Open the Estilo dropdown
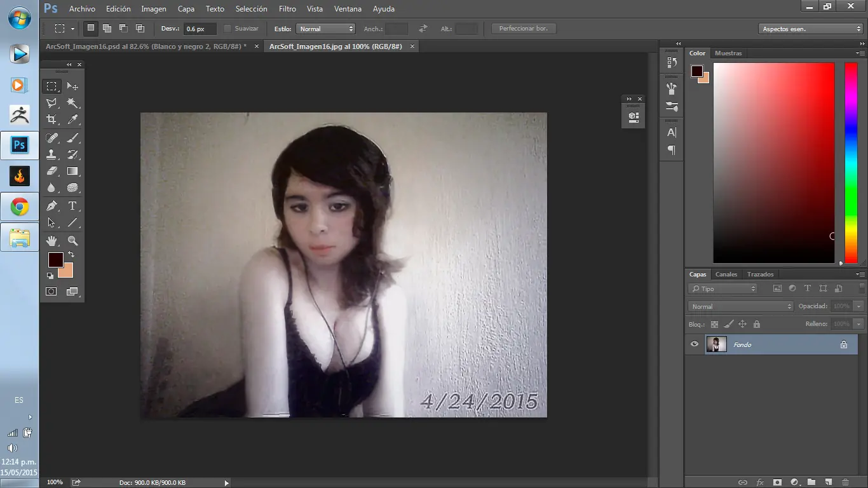The height and width of the screenshot is (488, 868). pos(326,28)
